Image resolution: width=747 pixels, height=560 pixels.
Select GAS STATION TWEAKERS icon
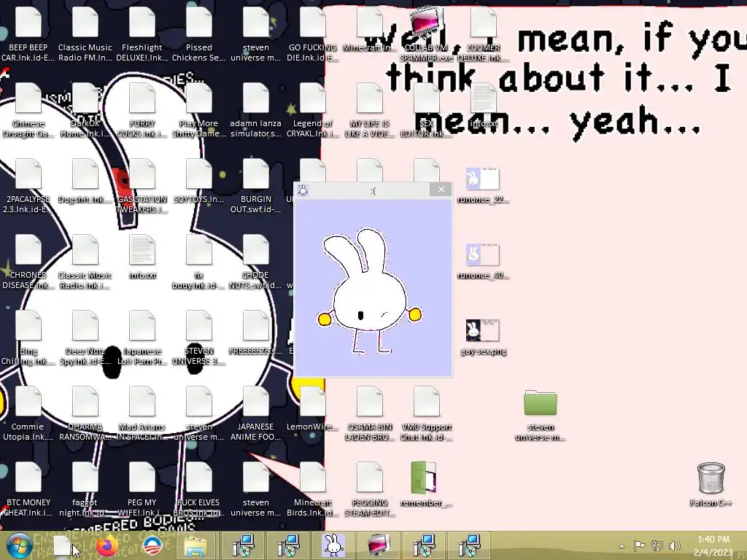[x=142, y=187]
